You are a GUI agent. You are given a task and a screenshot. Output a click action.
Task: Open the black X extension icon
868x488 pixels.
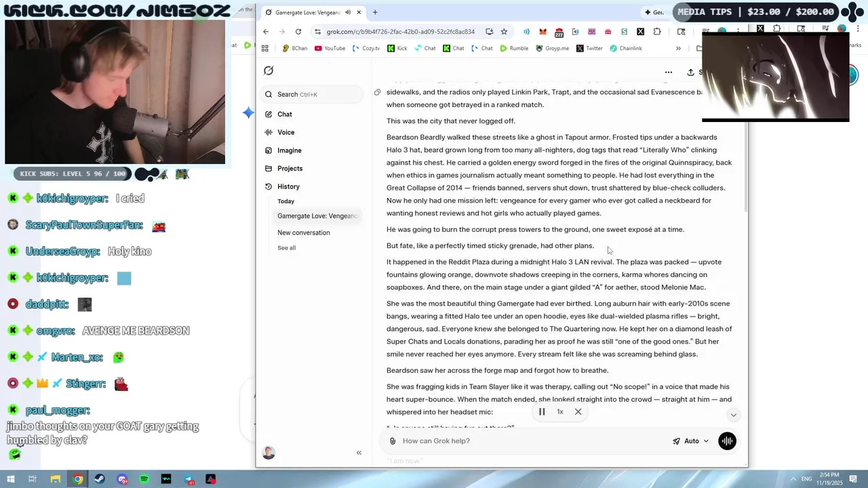pyautogui.click(x=640, y=32)
